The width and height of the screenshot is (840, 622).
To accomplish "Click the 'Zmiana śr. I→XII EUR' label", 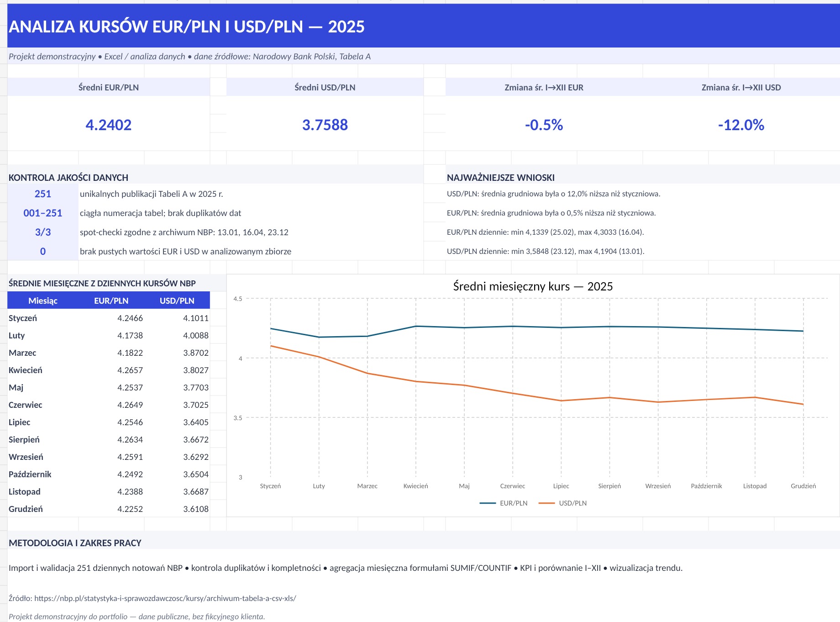I will pyautogui.click(x=544, y=87).
